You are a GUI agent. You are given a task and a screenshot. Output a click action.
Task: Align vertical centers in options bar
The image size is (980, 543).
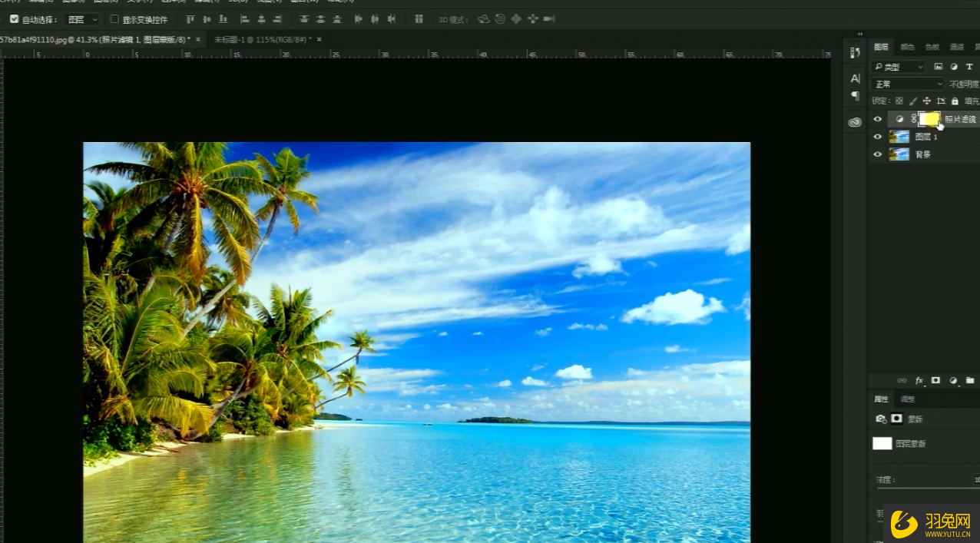[x=207, y=19]
